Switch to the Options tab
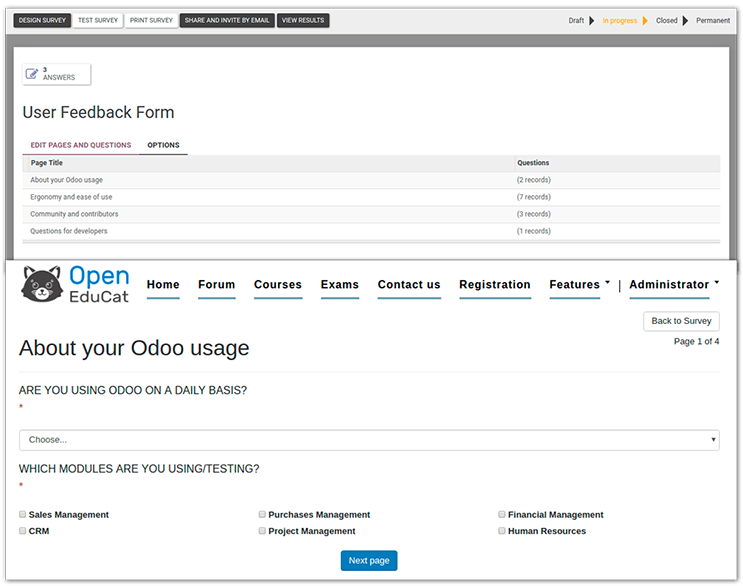The image size is (743, 586). (163, 145)
